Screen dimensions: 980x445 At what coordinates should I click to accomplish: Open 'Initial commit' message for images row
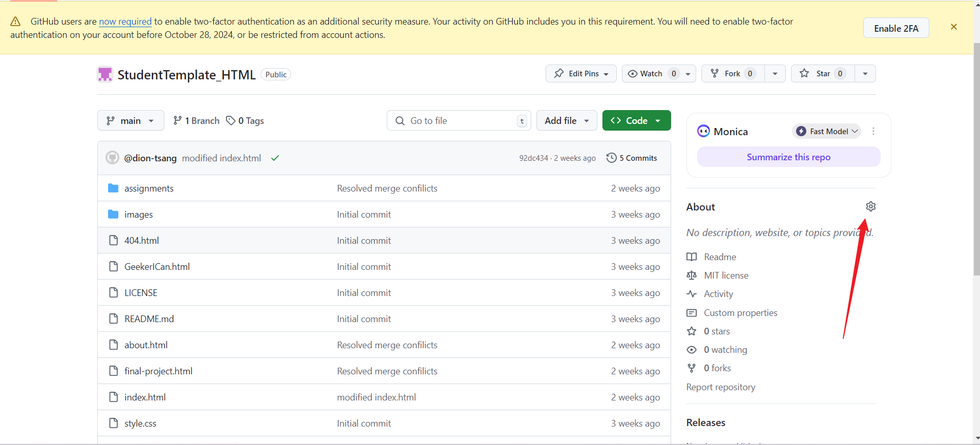[x=364, y=215]
